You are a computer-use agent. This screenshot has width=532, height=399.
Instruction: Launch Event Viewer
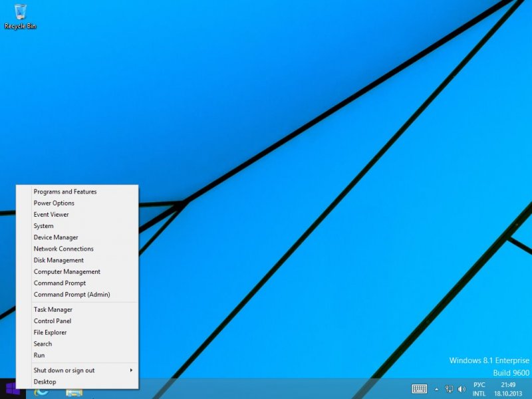(x=77, y=214)
